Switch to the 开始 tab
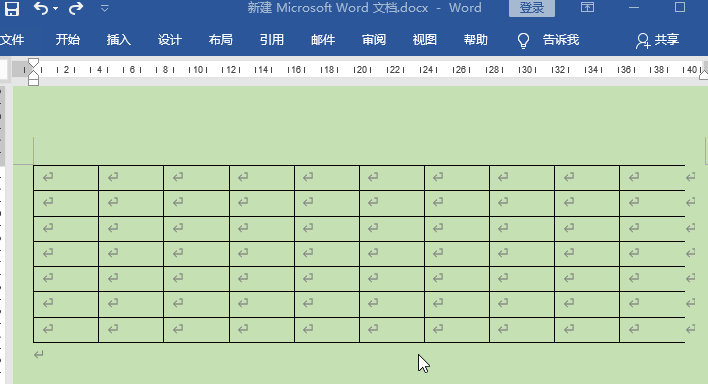Image resolution: width=708 pixels, height=384 pixels. 68,40
